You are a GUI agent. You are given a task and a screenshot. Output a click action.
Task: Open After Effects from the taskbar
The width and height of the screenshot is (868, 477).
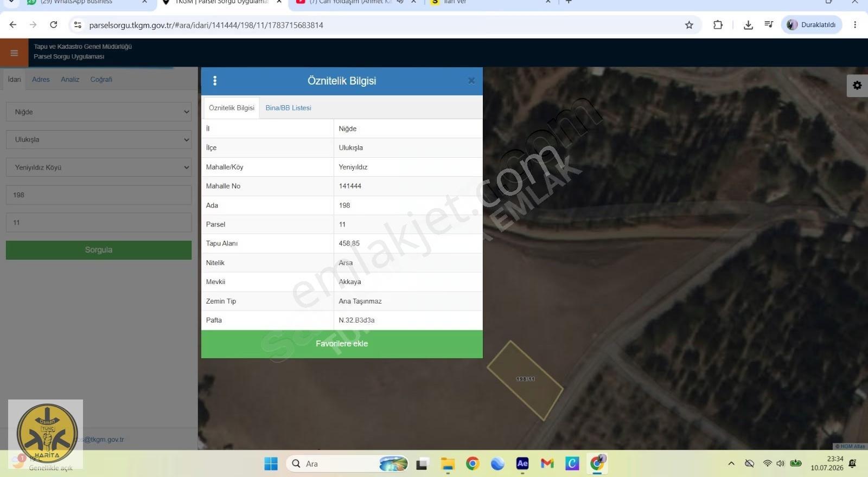point(522,463)
